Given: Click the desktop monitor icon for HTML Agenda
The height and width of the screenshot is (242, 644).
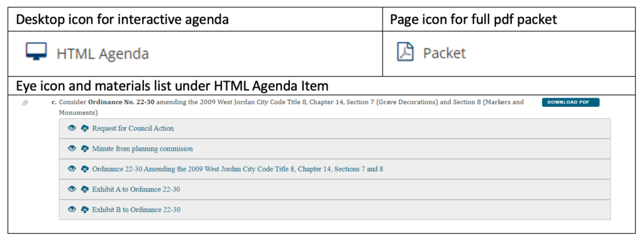Looking at the screenshot, I should 36,52.
